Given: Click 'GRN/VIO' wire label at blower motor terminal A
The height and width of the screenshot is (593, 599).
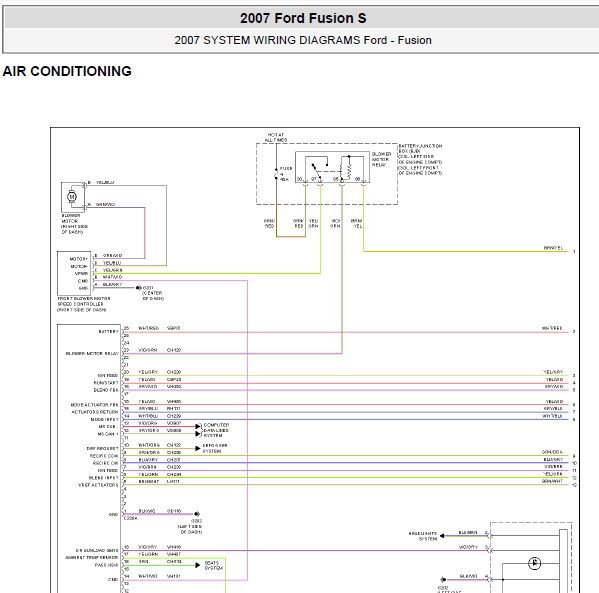Looking at the screenshot, I should (105, 204).
